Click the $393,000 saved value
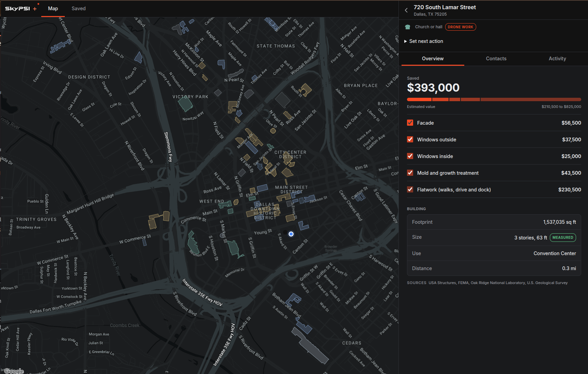The height and width of the screenshot is (374, 588). tap(433, 88)
